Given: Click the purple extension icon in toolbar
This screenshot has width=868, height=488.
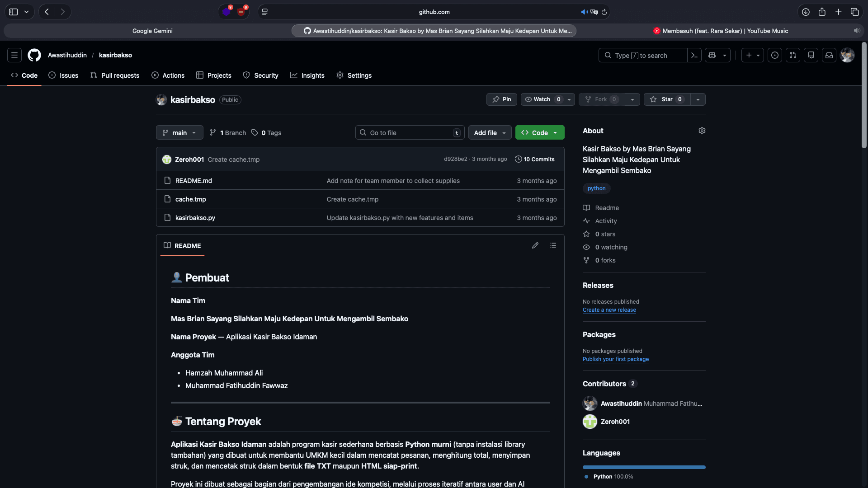Looking at the screenshot, I should (x=226, y=12).
